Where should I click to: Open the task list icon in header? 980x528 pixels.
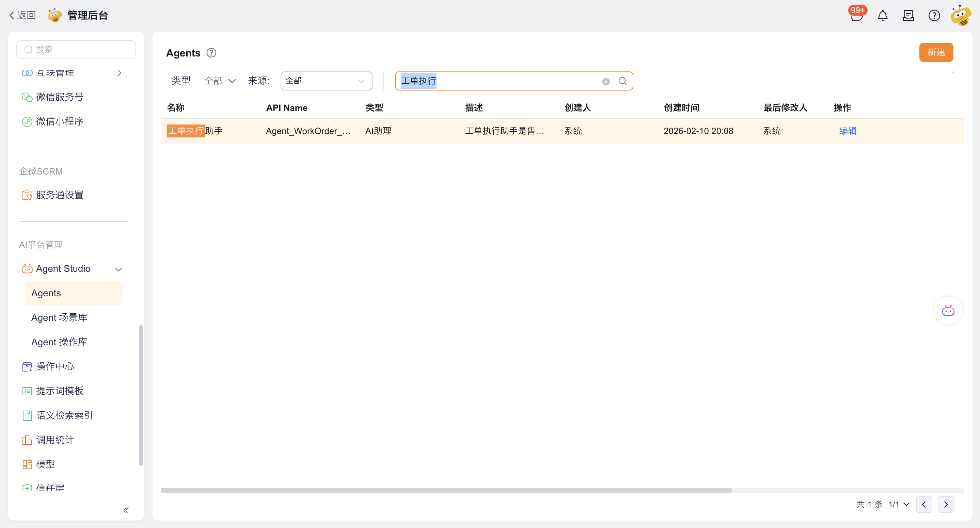(908, 16)
